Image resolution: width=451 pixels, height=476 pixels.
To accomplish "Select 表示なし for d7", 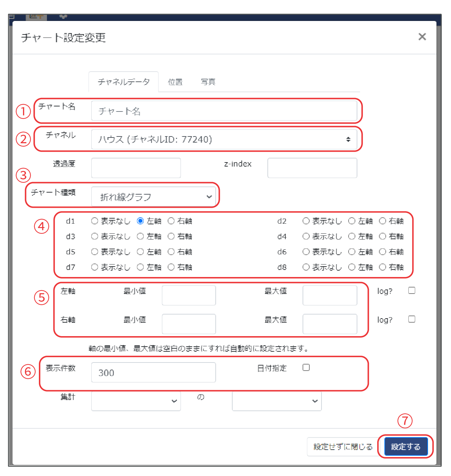I will tap(95, 267).
